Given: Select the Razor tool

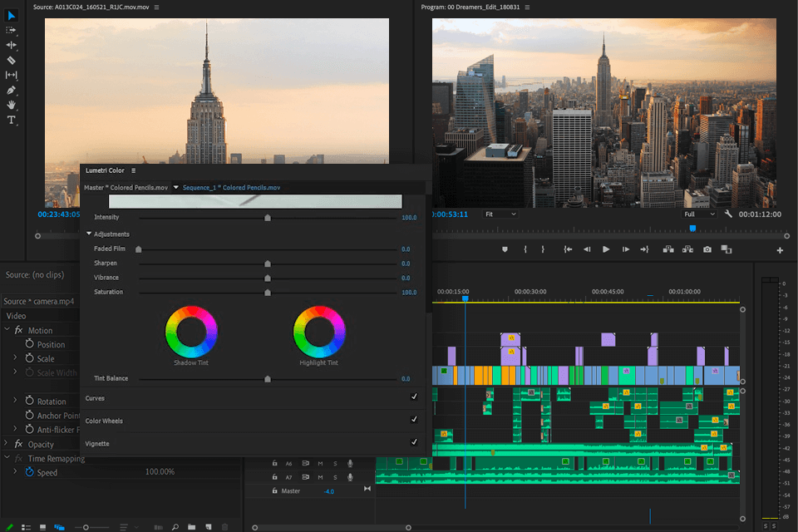Looking at the screenshot, I should click(x=12, y=60).
